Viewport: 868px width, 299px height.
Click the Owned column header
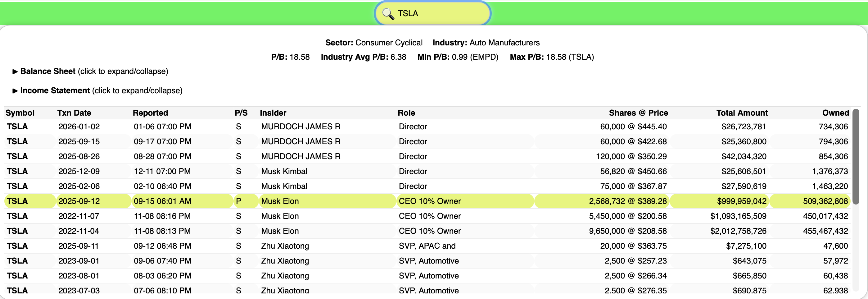tap(835, 113)
